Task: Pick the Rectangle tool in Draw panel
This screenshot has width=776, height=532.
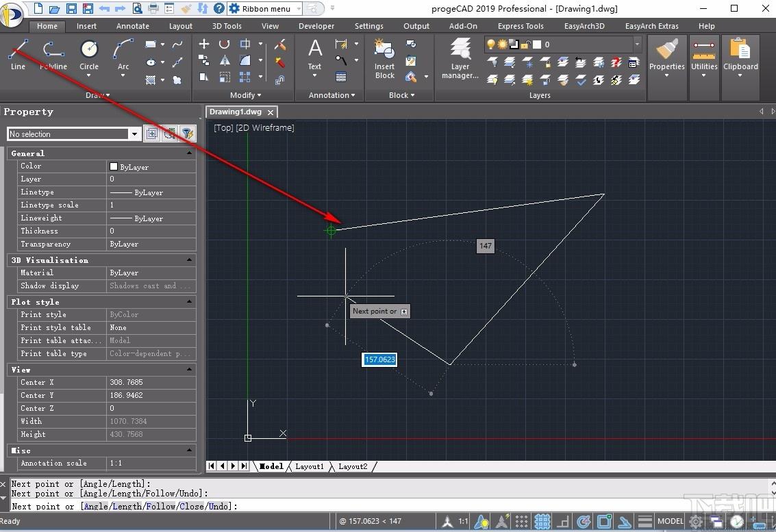Action: [151, 44]
